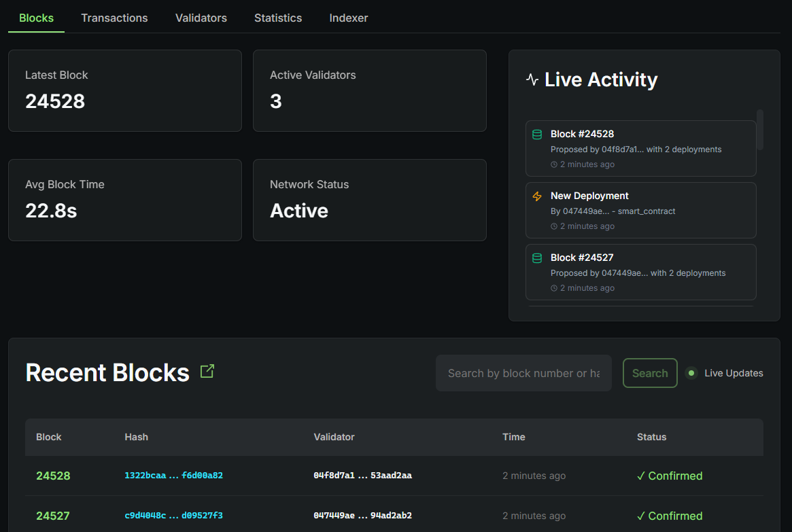The width and height of the screenshot is (792, 532).
Task: Click the lightning icon next to New Deployment
Action: (x=536, y=195)
